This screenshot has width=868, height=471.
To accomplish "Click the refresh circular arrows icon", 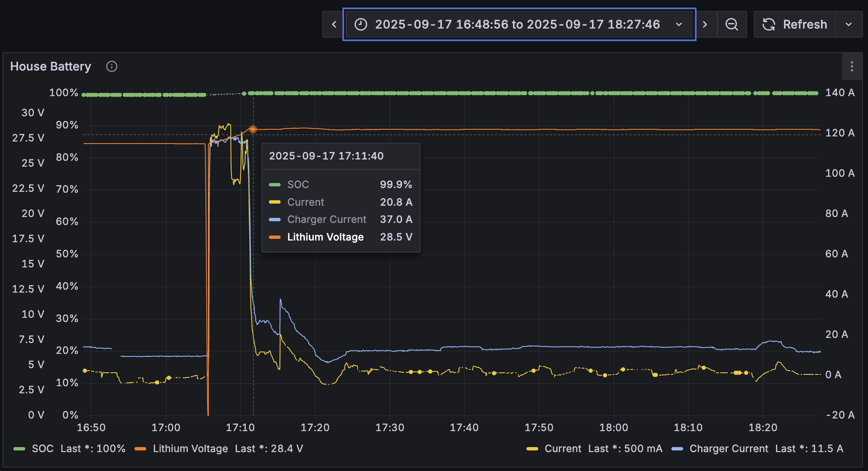I will tap(769, 24).
